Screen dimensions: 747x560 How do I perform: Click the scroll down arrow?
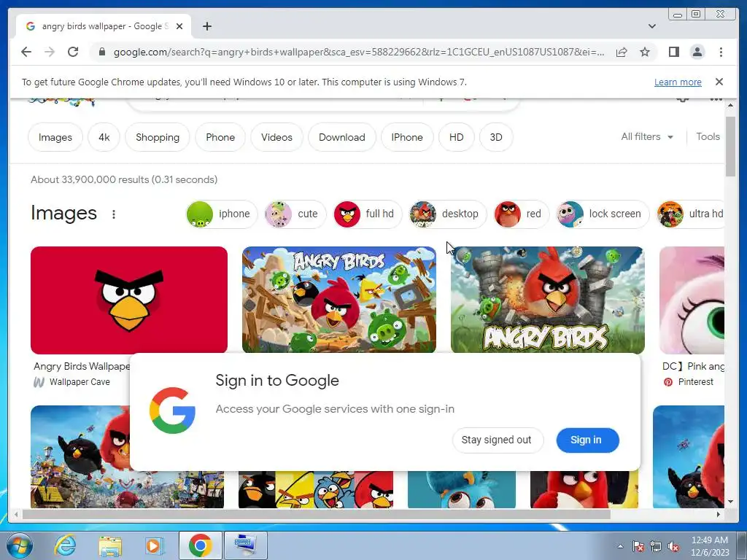point(730,502)
